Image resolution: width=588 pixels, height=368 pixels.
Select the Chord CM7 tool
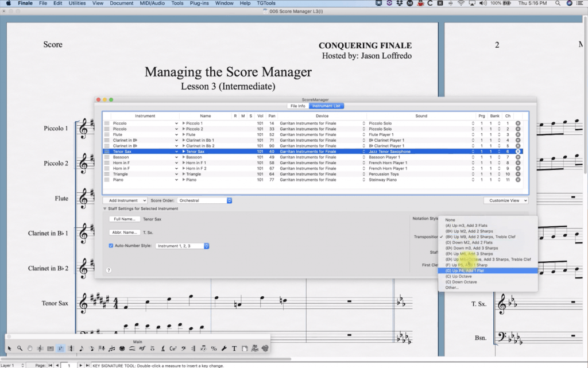point(173,348)
